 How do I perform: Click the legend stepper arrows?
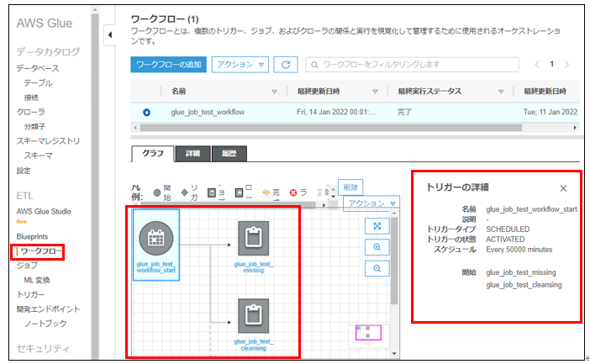pyautogui.click(x=333, y=193)
